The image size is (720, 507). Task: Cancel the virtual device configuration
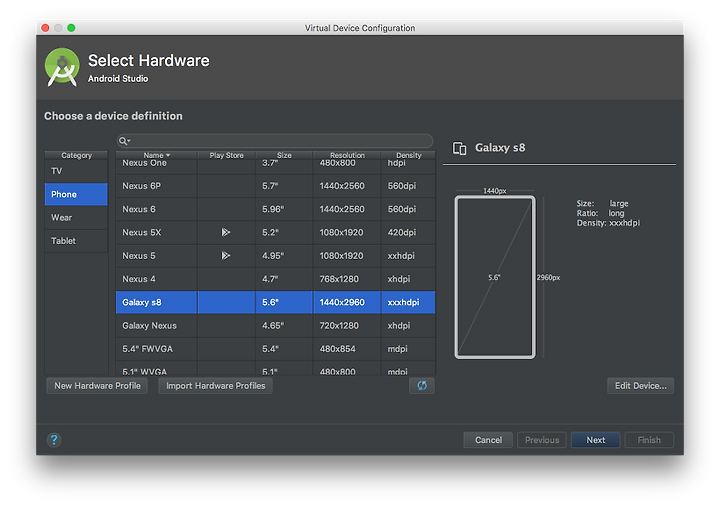coord(488,440)
